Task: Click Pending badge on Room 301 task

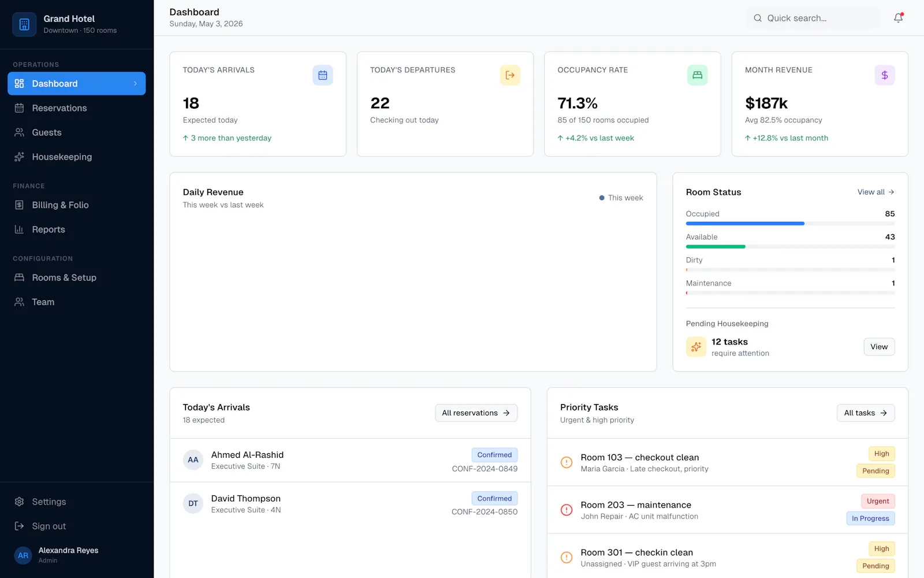Action: [x=875, y=566]
